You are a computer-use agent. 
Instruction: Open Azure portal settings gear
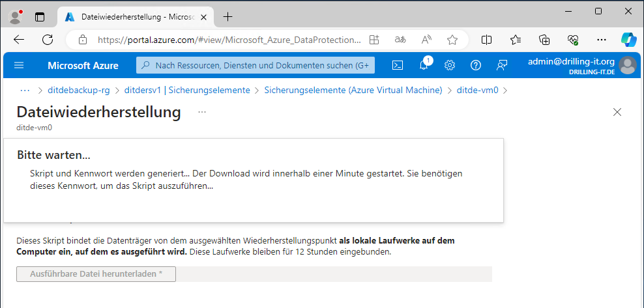tap(450, 65)
